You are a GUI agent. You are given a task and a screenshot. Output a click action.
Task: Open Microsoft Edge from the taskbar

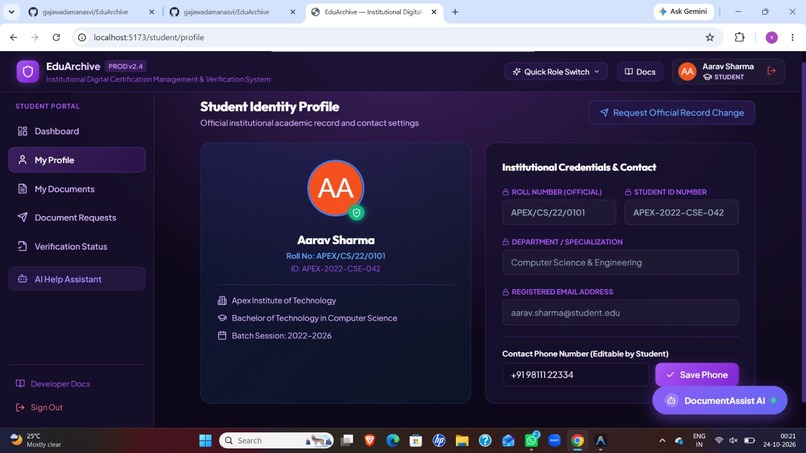click(393, 440)
